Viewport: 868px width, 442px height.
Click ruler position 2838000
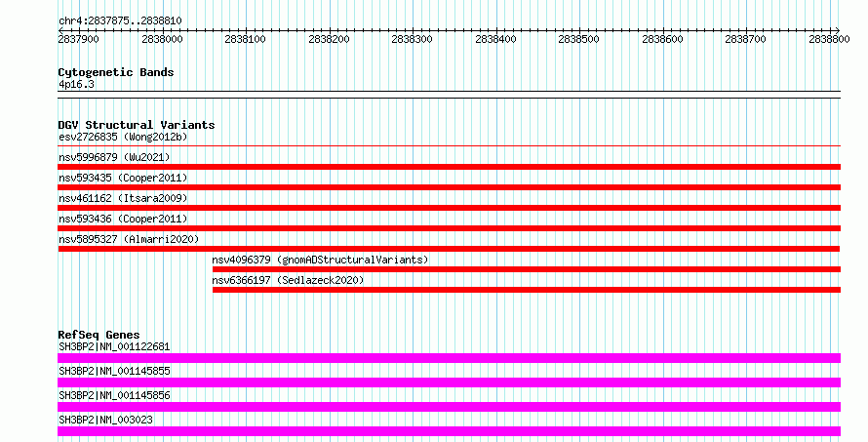[x=162, y=39]
